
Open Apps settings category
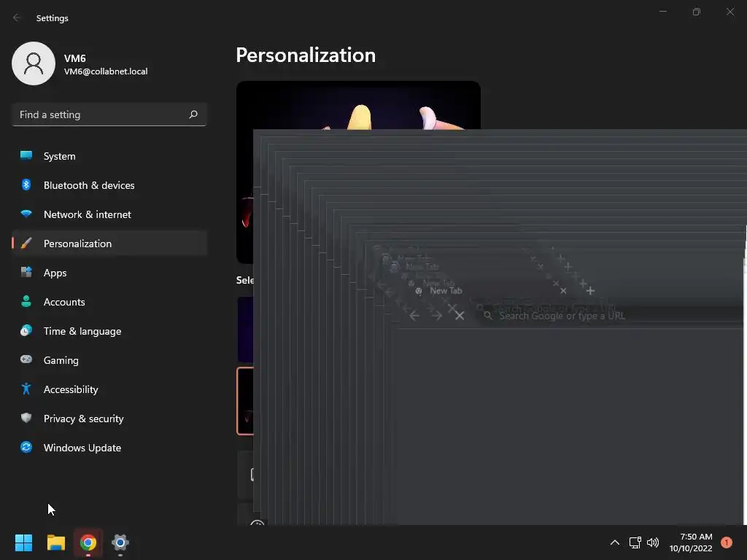pyautogui.click(x=109, y=273)
